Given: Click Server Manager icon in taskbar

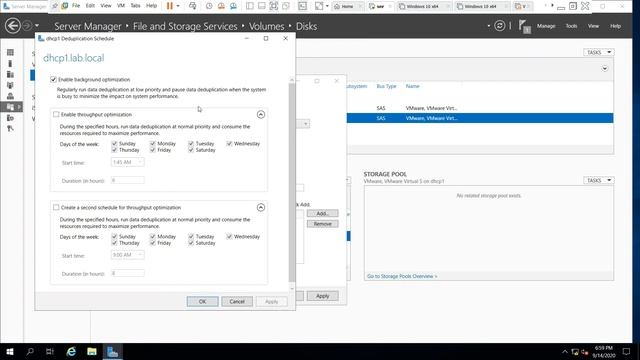Looking at the screenshot, I should (x=113, y=351).
